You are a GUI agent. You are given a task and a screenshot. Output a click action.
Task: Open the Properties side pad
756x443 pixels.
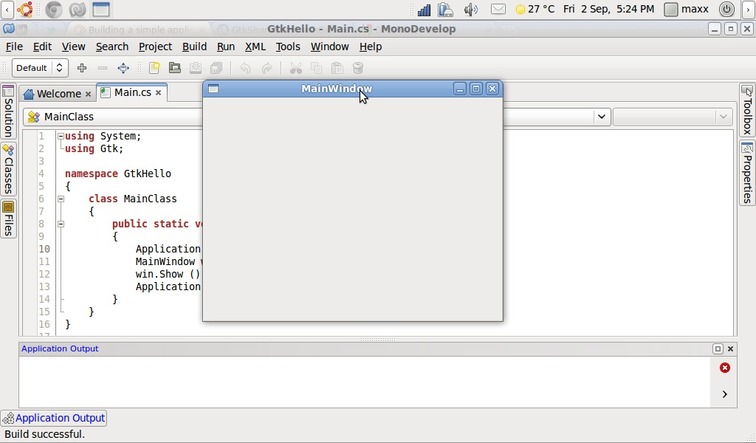pos(747,173)
